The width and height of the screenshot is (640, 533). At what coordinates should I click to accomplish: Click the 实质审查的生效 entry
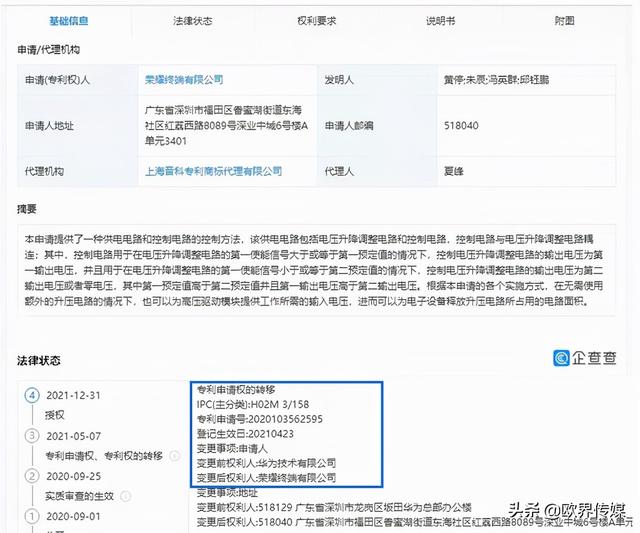(x=79, y=496)
